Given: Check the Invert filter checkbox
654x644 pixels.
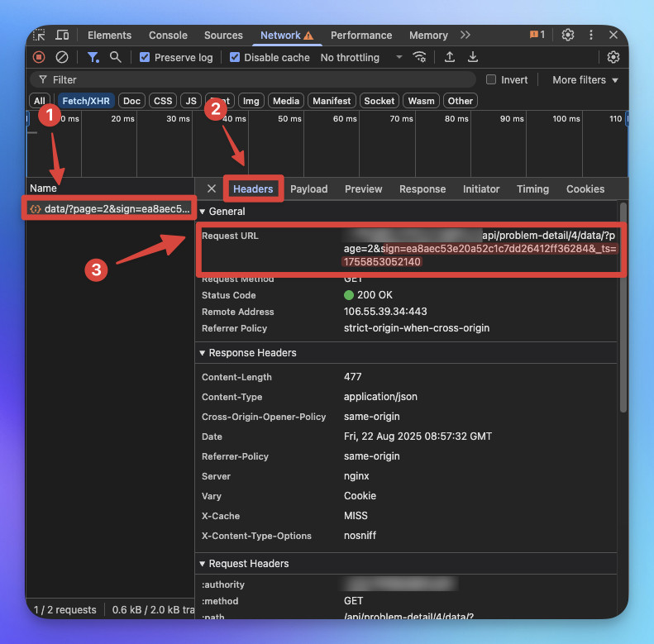Looking at the screenshot, I should tap(491, 79).
